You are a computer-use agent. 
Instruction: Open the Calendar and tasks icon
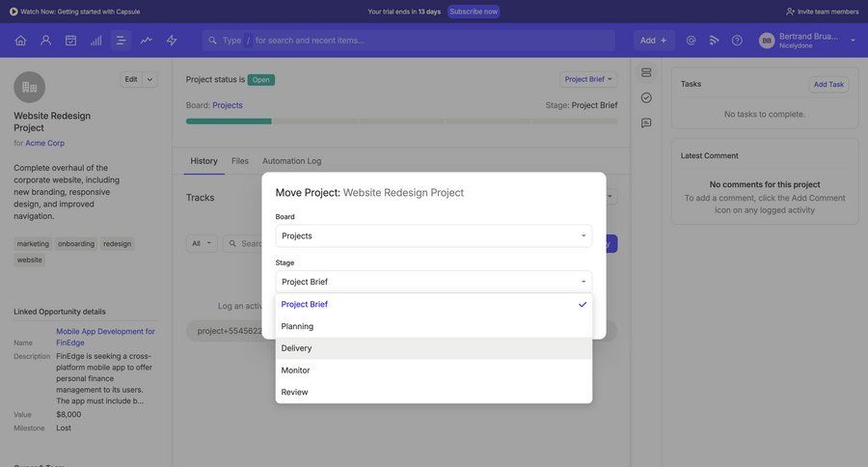tap(70, 41)
